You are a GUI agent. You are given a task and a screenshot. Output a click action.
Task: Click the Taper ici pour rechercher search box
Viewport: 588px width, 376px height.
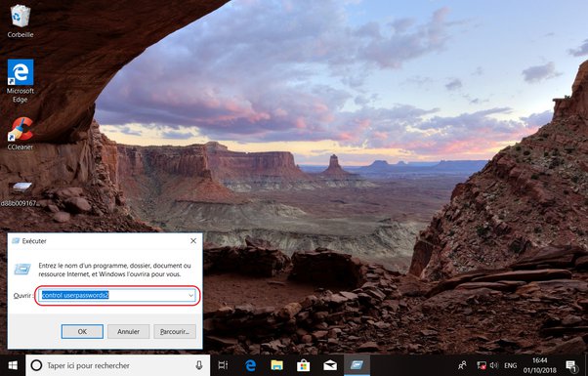tap(118, 365)
